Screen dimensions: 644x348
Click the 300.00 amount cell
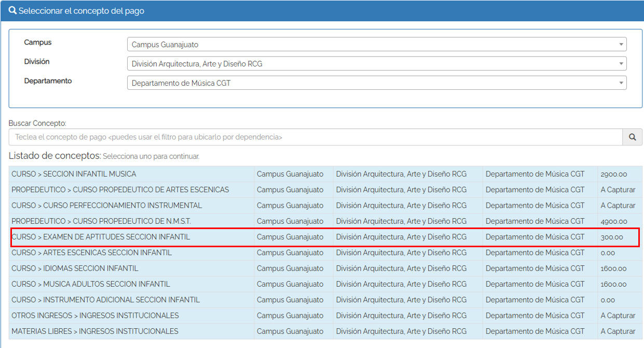pyautogui.click(x=611, y=237)
